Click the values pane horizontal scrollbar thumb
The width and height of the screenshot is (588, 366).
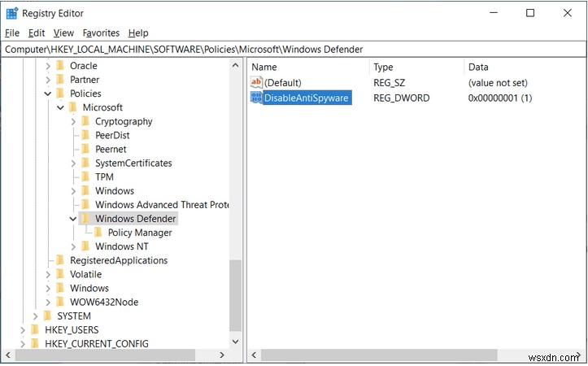point(379,355)
